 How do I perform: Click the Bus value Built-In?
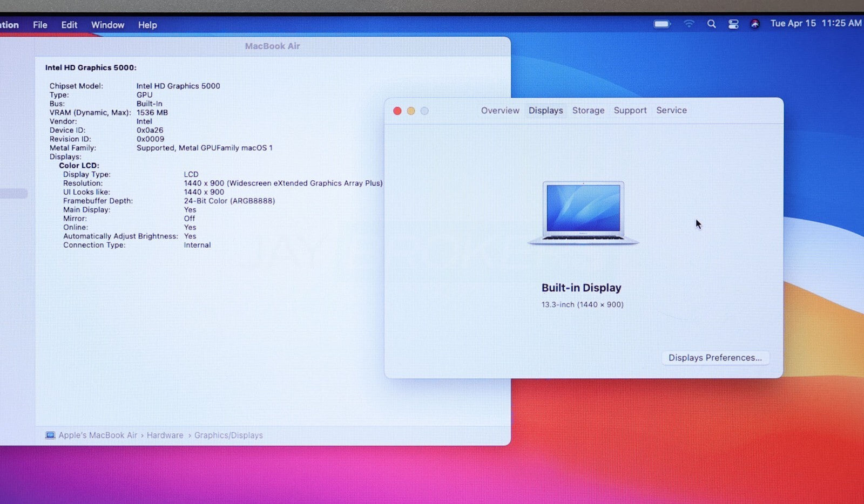(149, 104)
